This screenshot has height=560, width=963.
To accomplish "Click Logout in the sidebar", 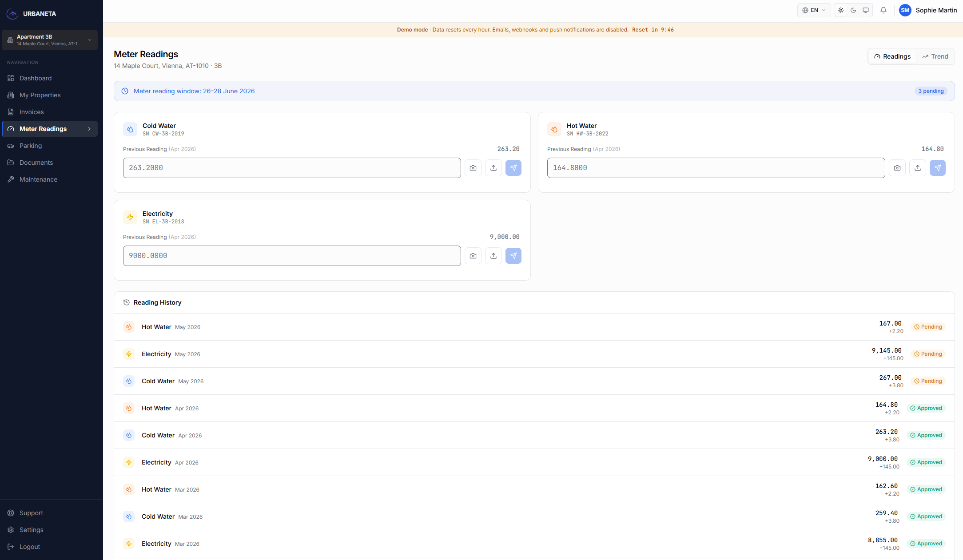I will click(50, 547).
